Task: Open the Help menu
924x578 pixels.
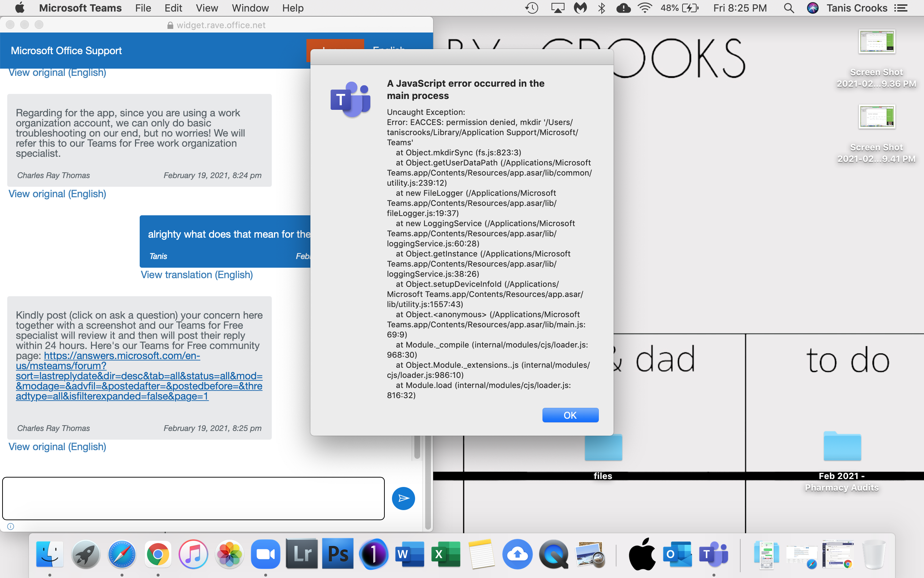Action: tap(293, 8)
